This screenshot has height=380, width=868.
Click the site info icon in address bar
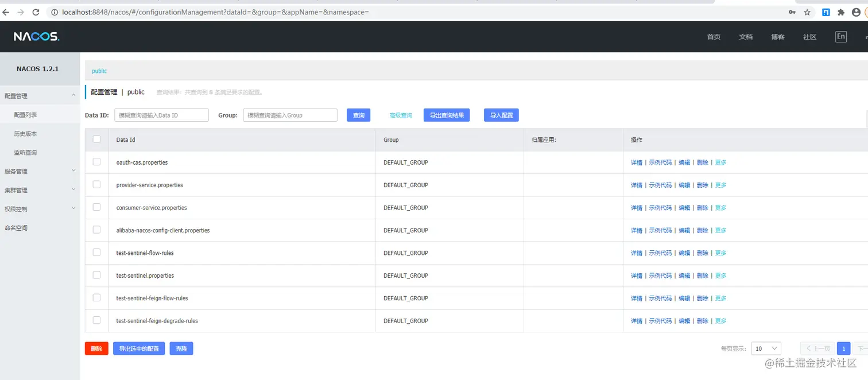(55, 12)
